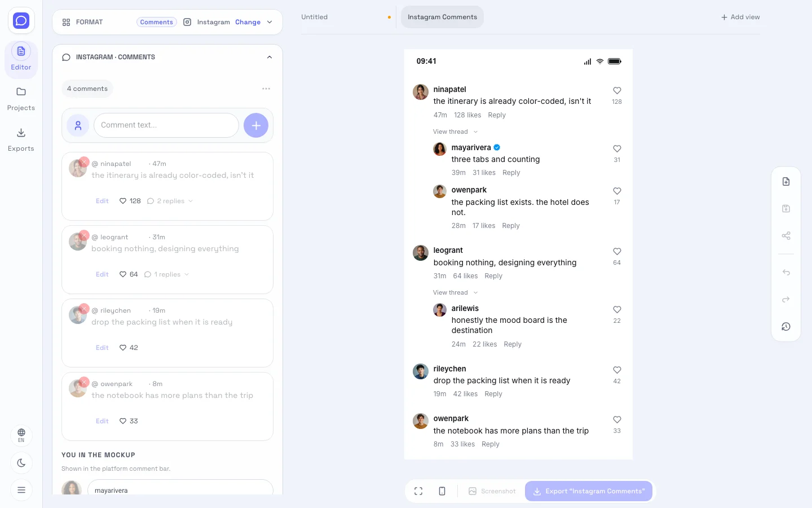Screen dimensions: 812x508
Task: Remove owenpark comment with red X
Action: click(x=84, y=382)
